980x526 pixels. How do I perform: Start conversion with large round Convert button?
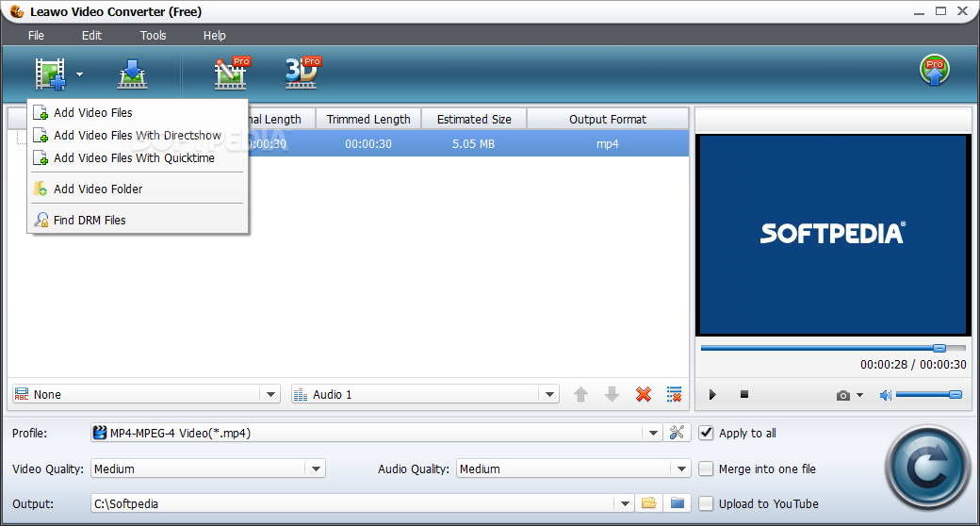click(x=927, y=468)
